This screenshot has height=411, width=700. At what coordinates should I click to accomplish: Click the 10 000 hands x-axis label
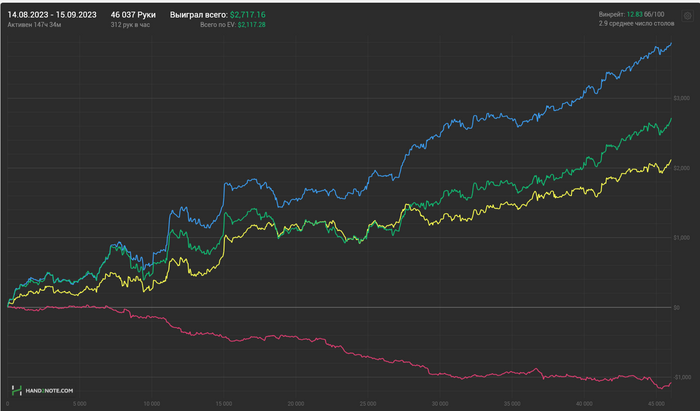[151, 404]
